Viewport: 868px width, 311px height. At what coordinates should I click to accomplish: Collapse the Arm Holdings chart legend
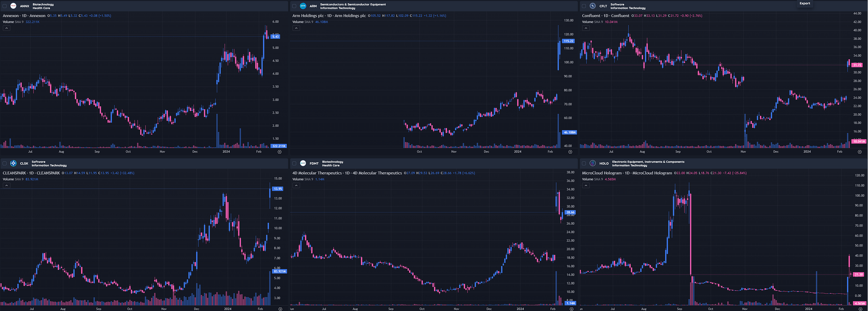[x=296, y=28]
